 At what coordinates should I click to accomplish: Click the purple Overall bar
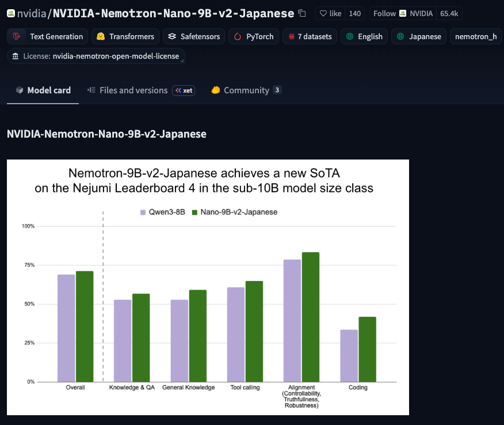coord(66,328)
